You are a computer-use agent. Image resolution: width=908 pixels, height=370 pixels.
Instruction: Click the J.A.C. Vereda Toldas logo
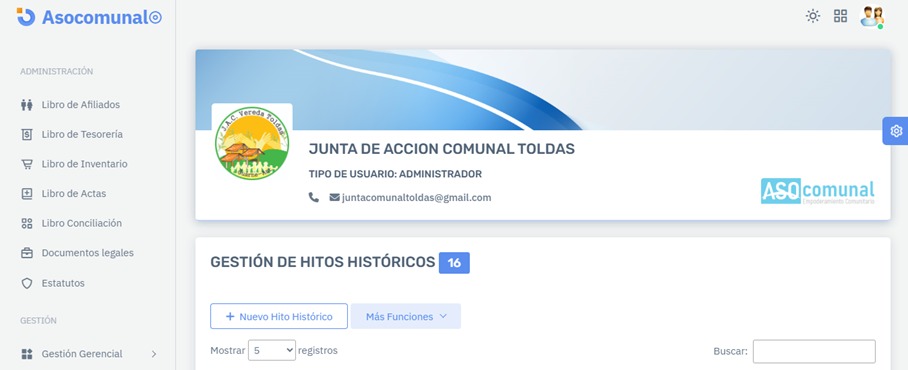pyautogui.click(x=252, y=143)
